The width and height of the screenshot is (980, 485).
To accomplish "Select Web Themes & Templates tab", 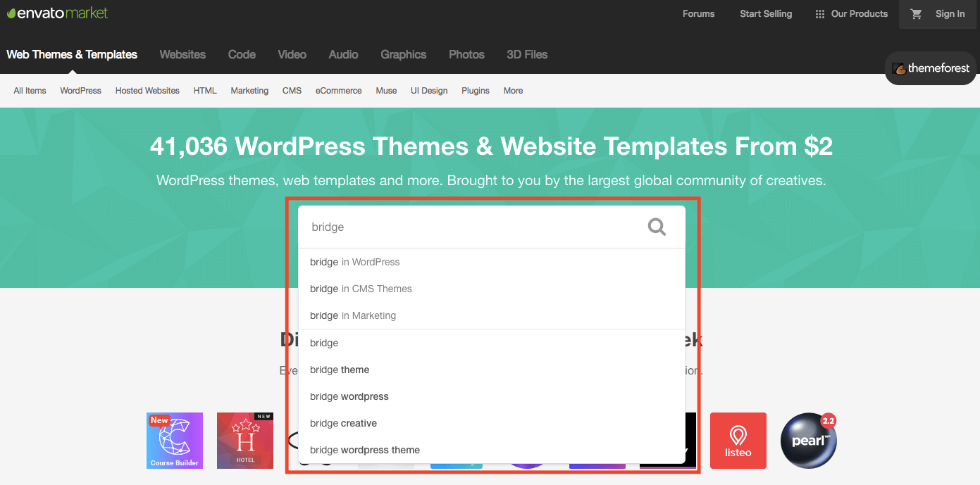I will click(x=72, y=54).
